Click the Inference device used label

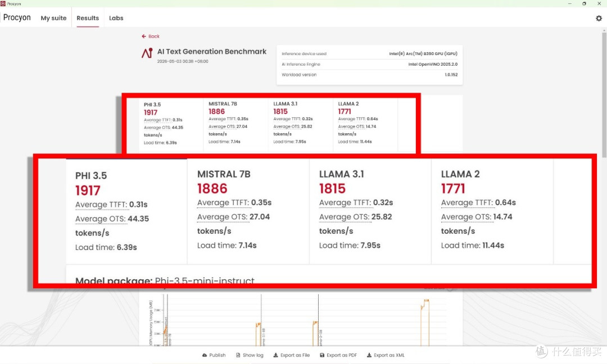304,54
